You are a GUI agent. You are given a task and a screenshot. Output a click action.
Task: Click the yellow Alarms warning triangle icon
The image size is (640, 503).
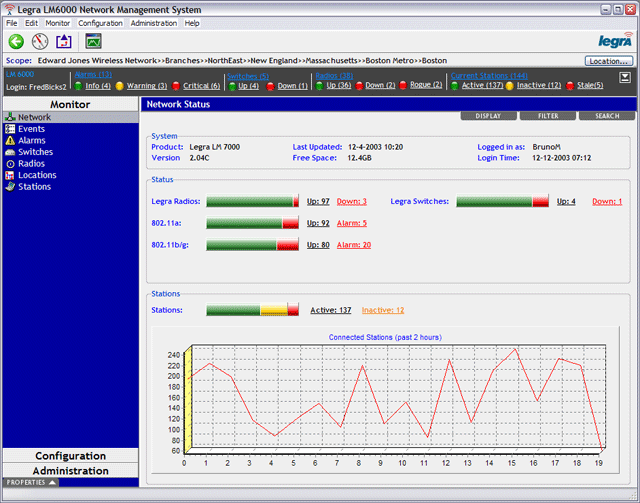(10, 140)
